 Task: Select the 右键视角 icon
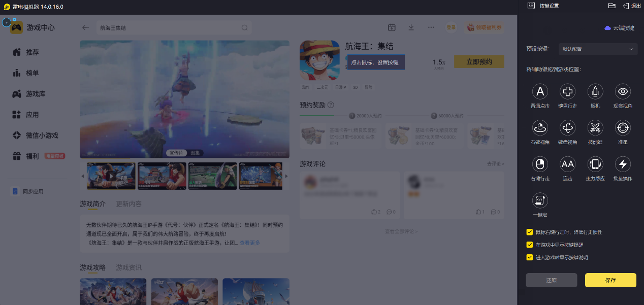540,127
